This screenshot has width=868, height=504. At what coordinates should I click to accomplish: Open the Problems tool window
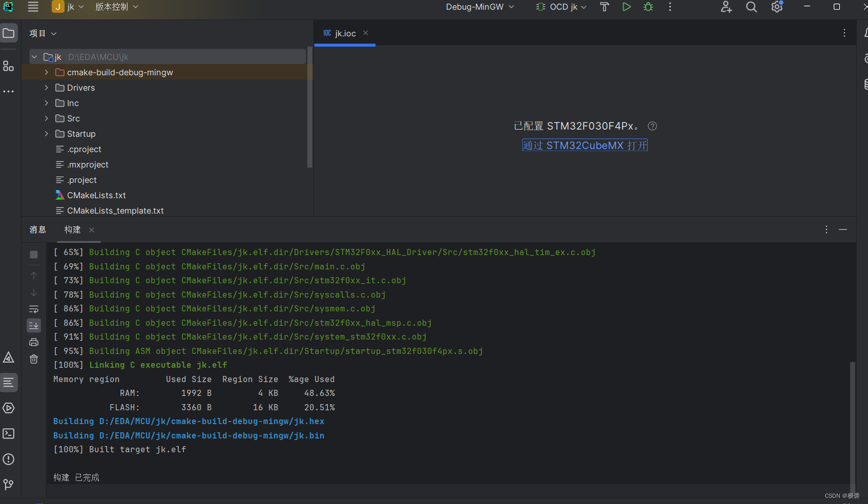(9, 459)
